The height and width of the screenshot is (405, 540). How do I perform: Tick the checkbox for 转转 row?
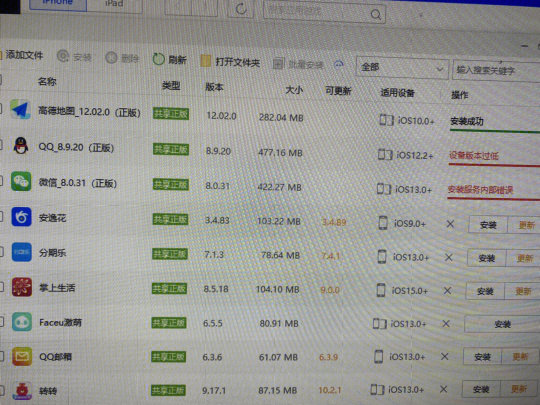click(1, 391)
